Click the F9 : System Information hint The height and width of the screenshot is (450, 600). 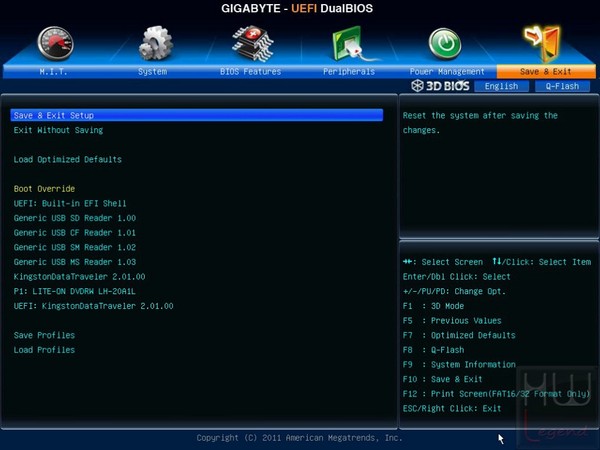(x=459, y=365)
